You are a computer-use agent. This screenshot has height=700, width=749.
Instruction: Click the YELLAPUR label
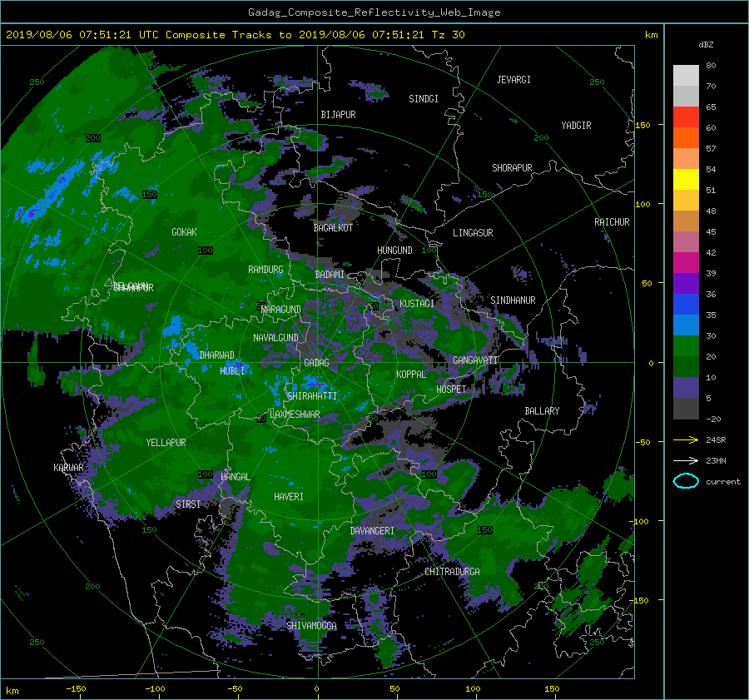[166, 443]
